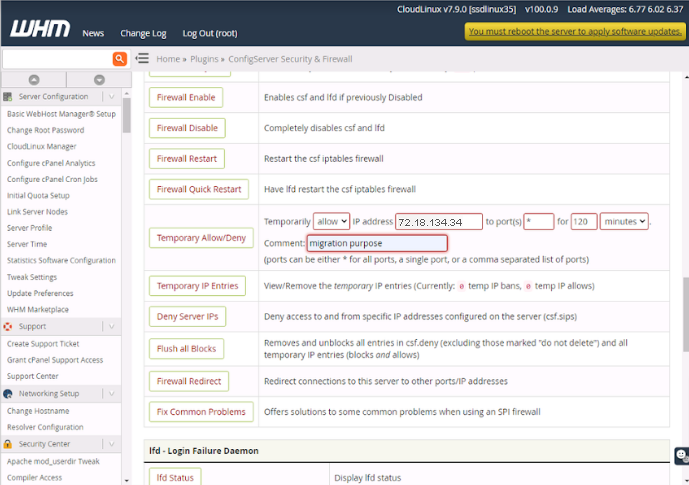This screenshot has height=485, width=689.
Task: Focus the WHM sidebar search box
Action: (x=58, y=59)
